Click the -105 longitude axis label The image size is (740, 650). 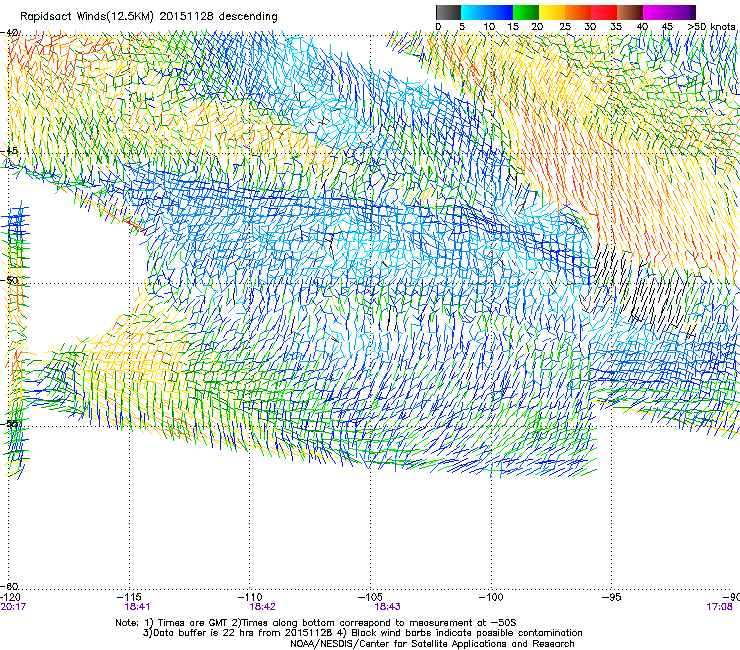[370, 597]
